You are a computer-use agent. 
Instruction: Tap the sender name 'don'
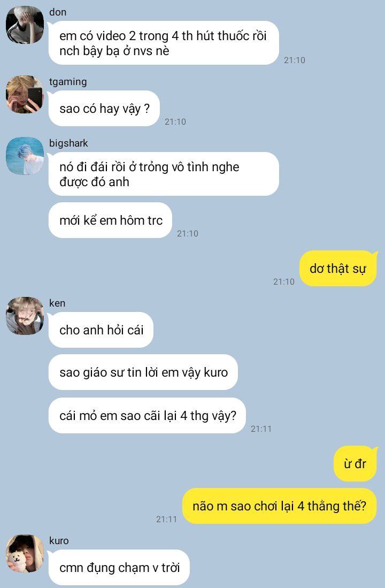[x=58, y=12]
